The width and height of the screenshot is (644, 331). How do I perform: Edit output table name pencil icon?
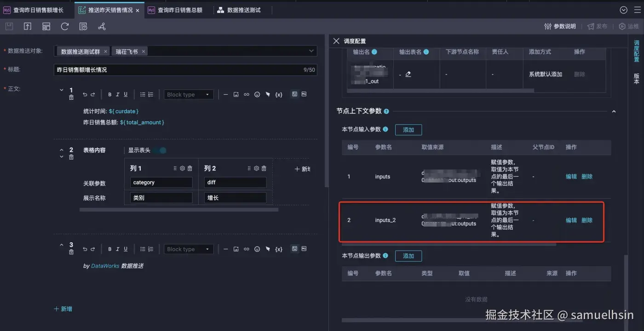(x=408, y=74)
